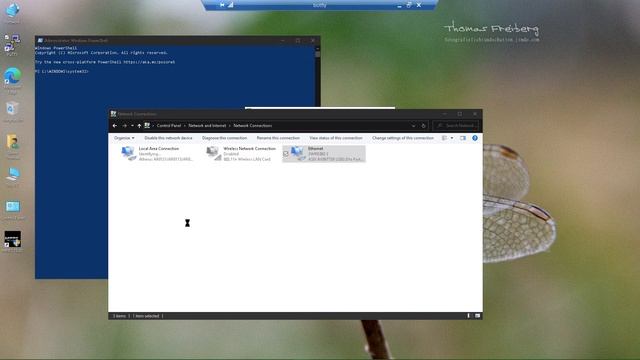This screenshot has width=640, height=360.
Task: Go back in Network Connections window
Action: pos(115,126)
